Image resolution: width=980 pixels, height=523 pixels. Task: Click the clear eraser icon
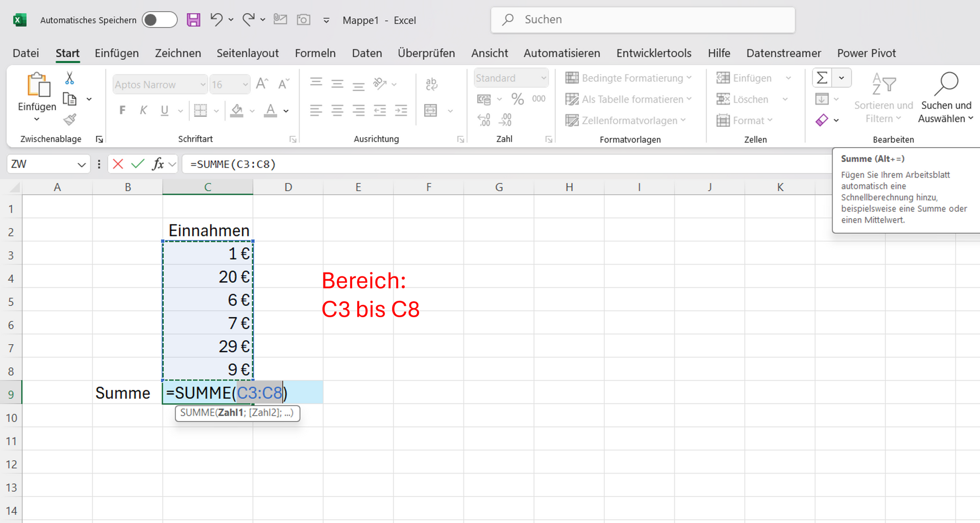[x=822, y=120]
